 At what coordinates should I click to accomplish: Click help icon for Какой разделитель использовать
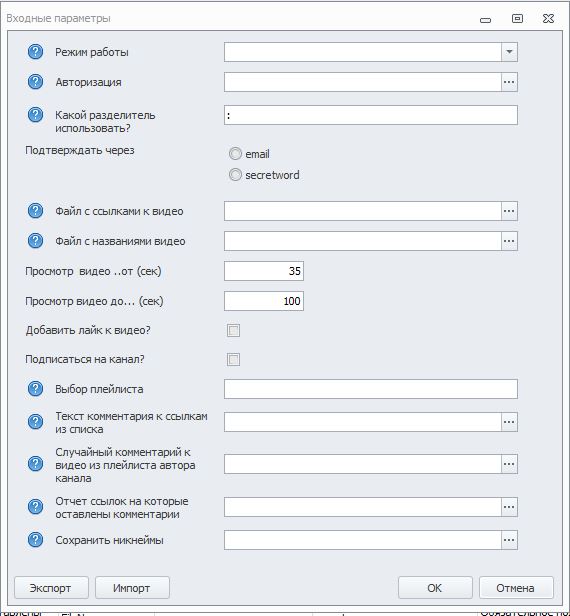tap(35, 115)
